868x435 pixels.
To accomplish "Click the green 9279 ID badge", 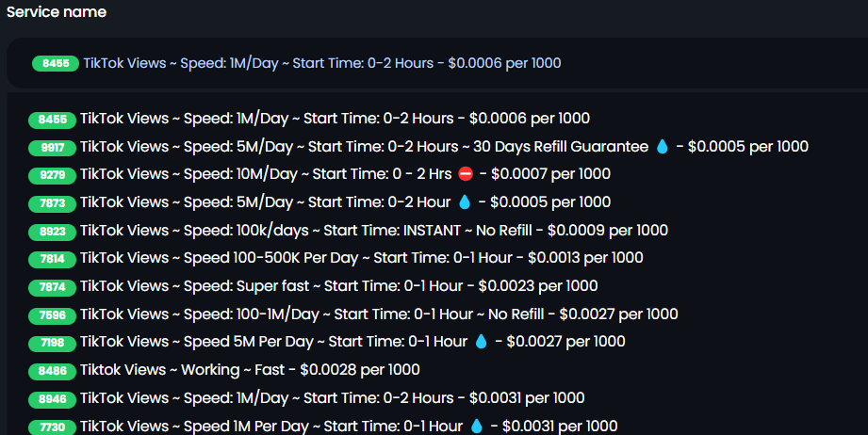I will [52, 175].
